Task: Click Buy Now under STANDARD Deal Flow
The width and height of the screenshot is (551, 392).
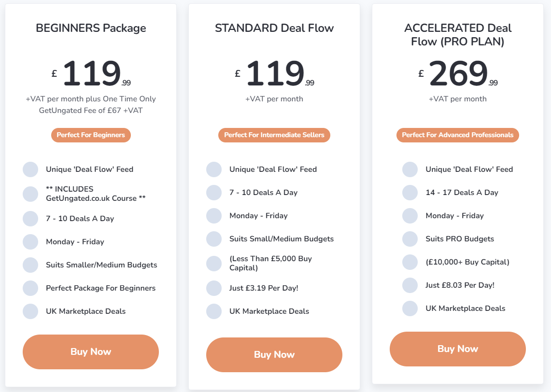Action: click(274, 355)
